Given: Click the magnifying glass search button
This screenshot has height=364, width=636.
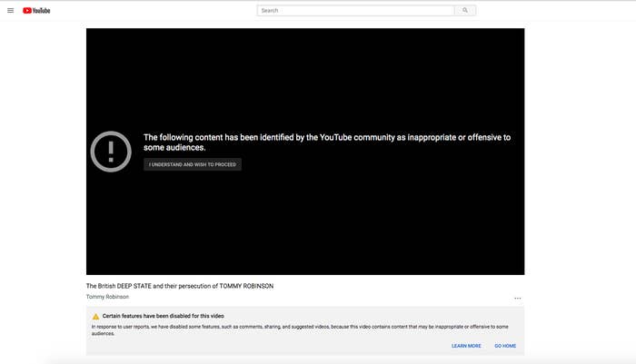Looking at the screenshot, I should 465,11.
